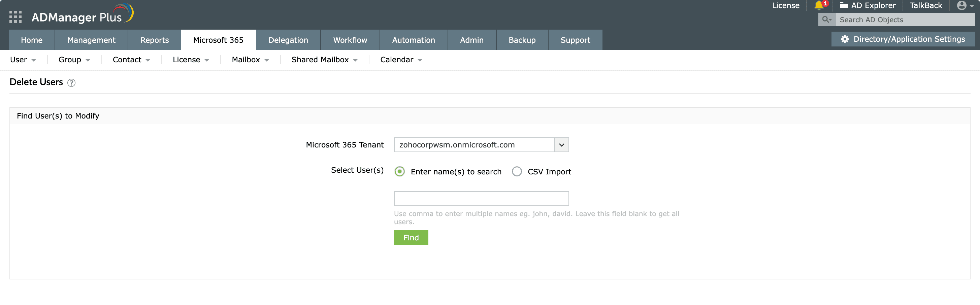Switch to the Reports tab
This screenshot has width=980, height=305.
point(154,39)
